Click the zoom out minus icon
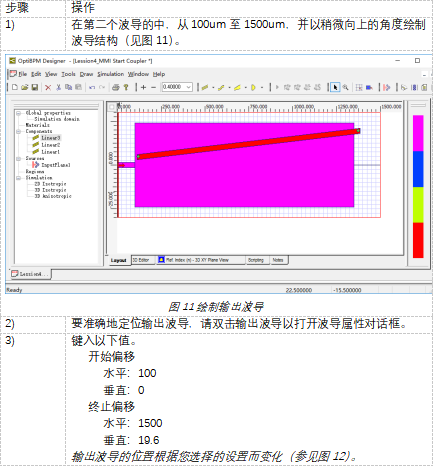Image resolution: width=435 pixels, height=467 pixels. [153, 87]
